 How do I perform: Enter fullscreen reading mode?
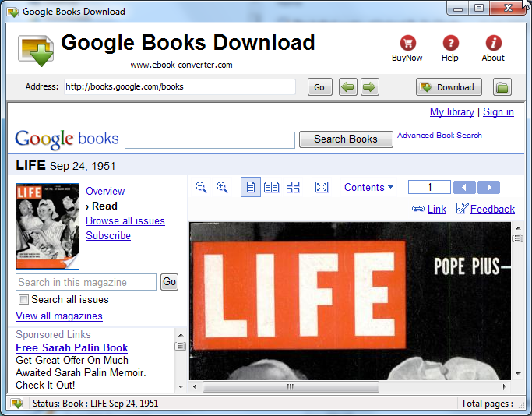pos(322,187)
